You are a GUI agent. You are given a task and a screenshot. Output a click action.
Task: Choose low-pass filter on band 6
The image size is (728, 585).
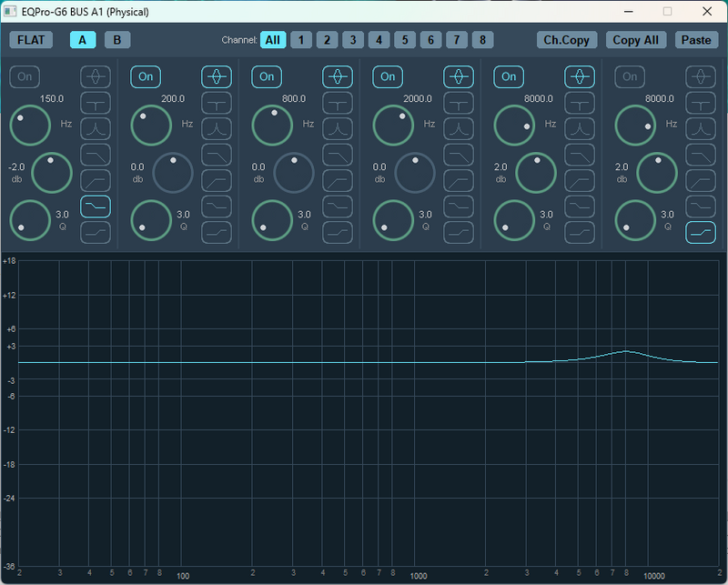pos(701,155)
